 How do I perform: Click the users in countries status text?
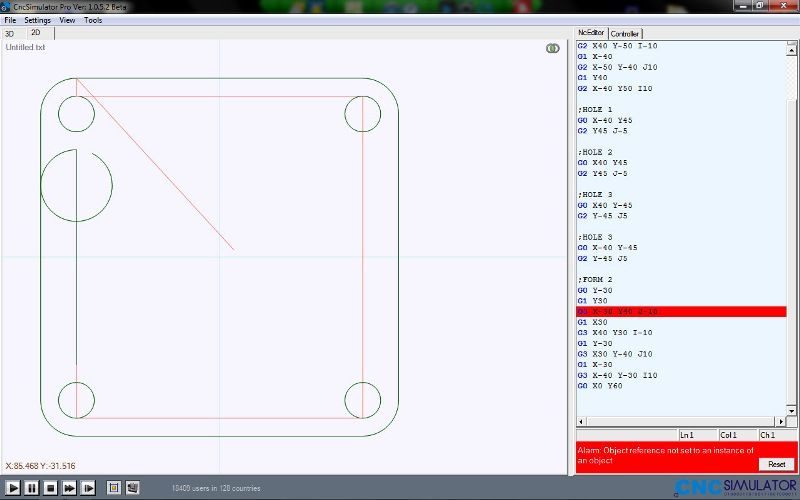[216, 488]
